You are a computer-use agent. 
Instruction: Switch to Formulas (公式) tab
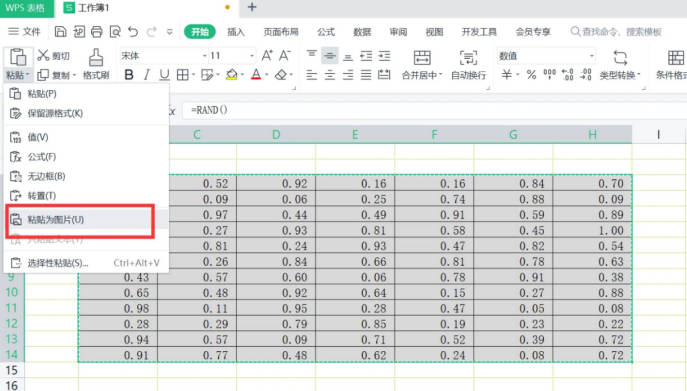[326, 32]
